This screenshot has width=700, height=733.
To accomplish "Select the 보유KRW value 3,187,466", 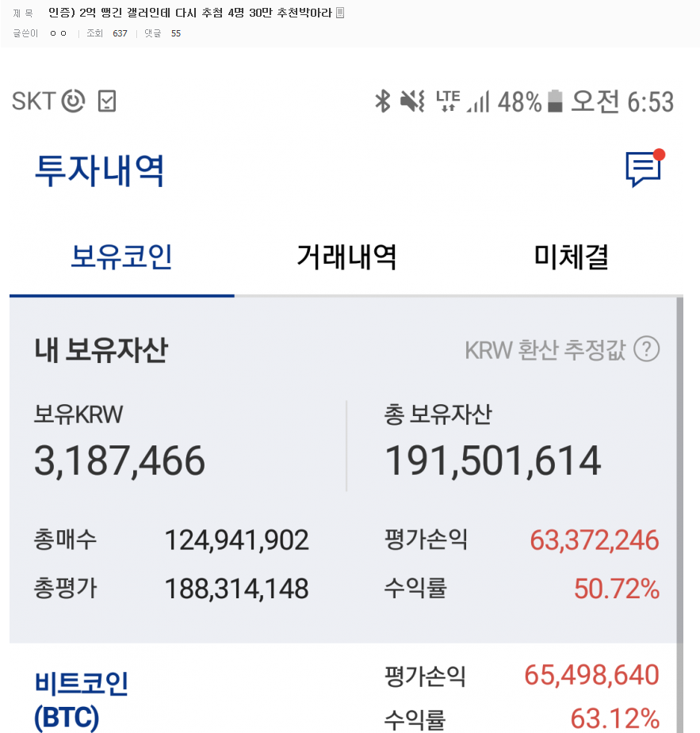I will pos(120,461).
